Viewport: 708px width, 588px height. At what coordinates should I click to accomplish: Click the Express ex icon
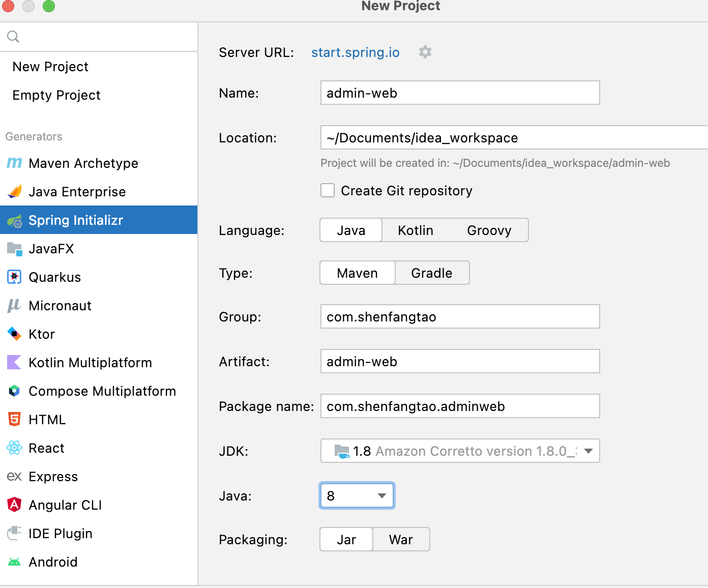[x=14, y=477]
